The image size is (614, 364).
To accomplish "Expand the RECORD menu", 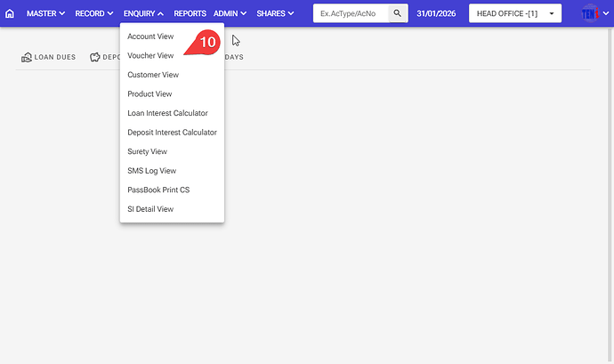I will 93,14.
